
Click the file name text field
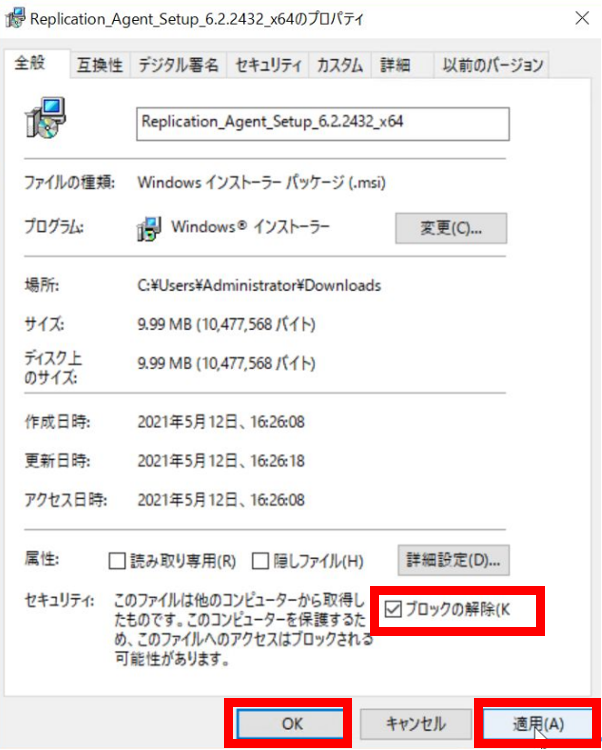point(323,124)
